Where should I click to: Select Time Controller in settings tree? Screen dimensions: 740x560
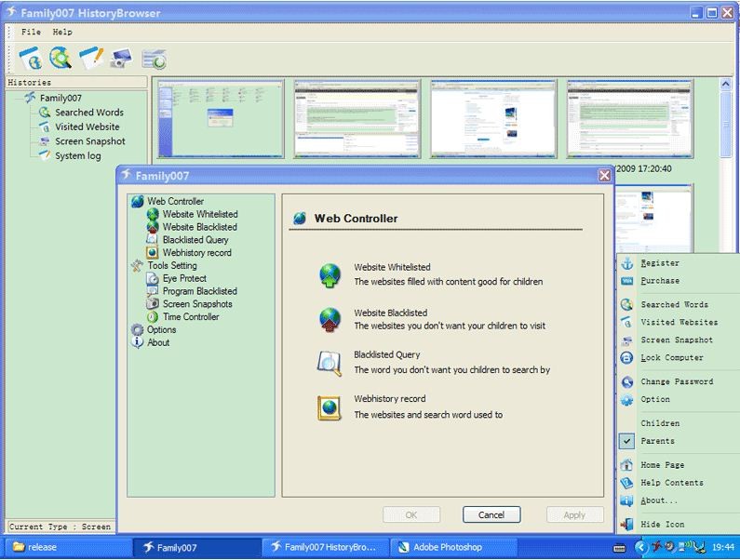click(191, 316)
